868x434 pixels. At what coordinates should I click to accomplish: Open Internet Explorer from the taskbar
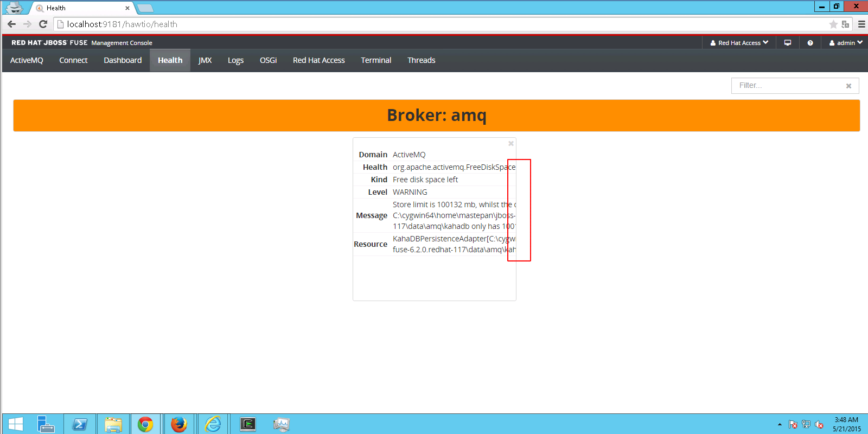coord(213,424)
